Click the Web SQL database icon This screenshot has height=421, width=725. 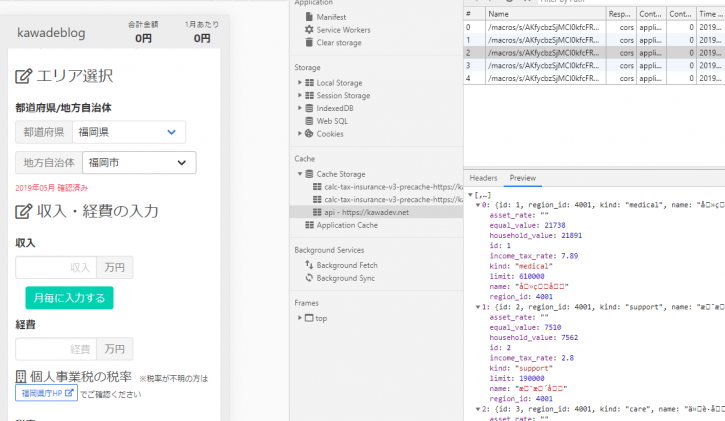point(309,121)
